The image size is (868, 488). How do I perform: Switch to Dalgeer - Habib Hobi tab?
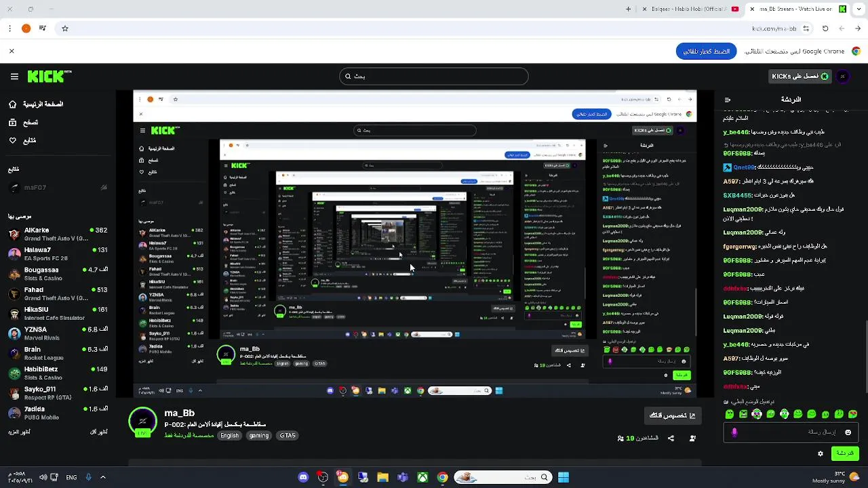coord(691,9)
